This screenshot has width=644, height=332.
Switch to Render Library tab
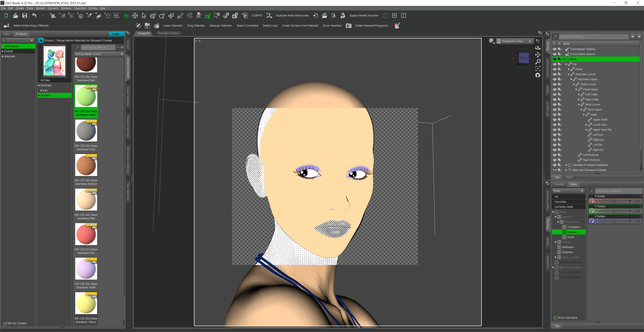coord(168,33)
